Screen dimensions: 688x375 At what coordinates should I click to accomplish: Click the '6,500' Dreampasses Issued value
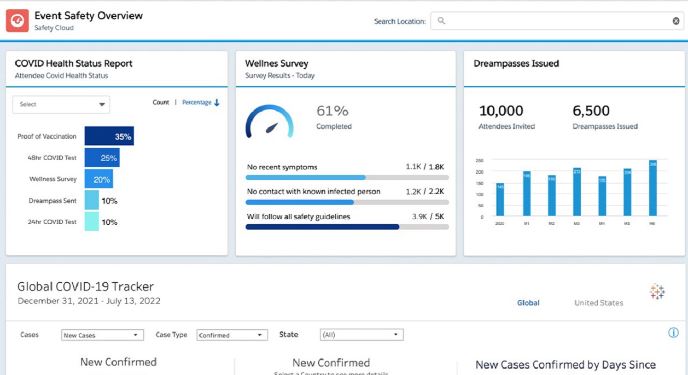pyautogui.click(x=591, y=111)
